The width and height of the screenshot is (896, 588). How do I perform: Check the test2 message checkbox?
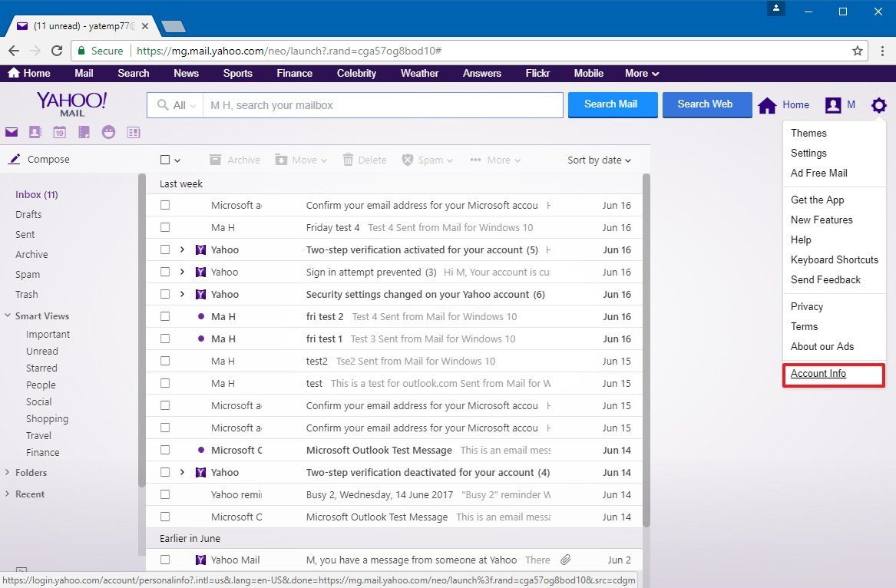pos(165,361)
